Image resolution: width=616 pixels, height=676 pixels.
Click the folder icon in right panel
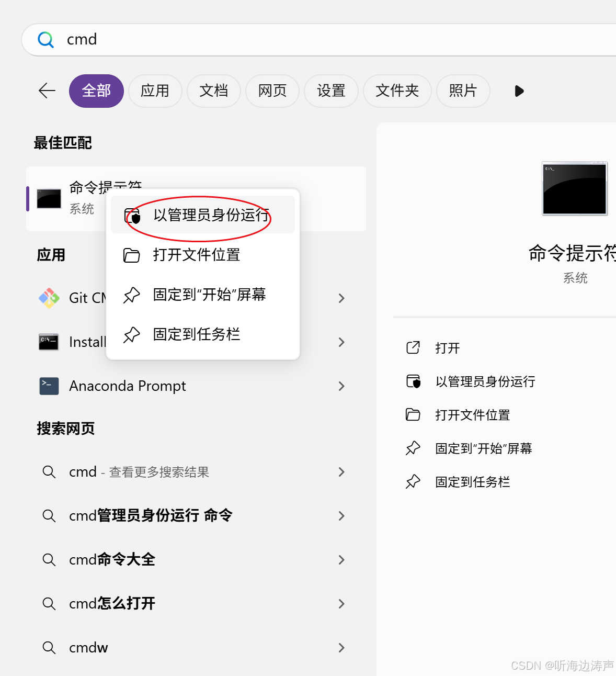[413, 415]
